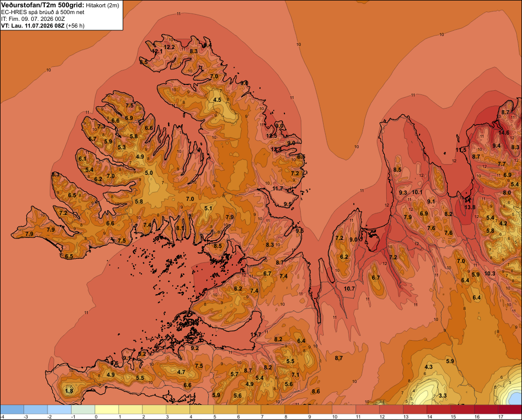Click the legend swatch between 9 and 10
The height and width of the screenshot is (420, 522).
coord(321,410)
